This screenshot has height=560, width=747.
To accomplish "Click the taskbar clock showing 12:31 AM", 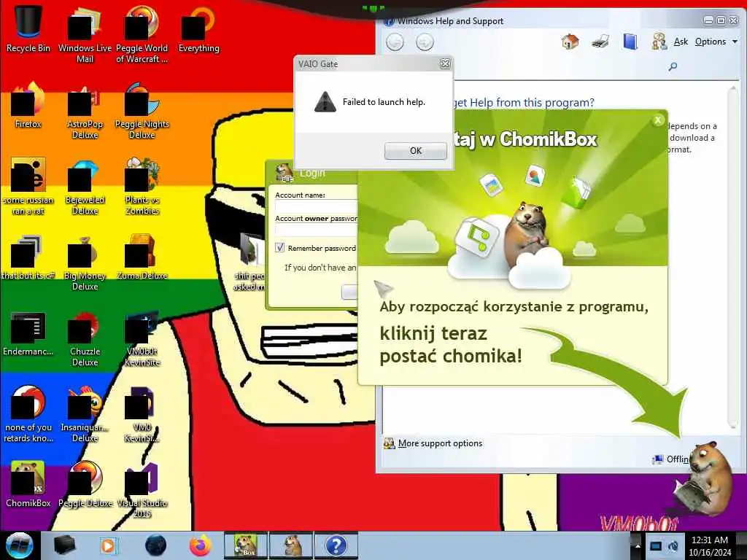I will click(x=709, y=545).
